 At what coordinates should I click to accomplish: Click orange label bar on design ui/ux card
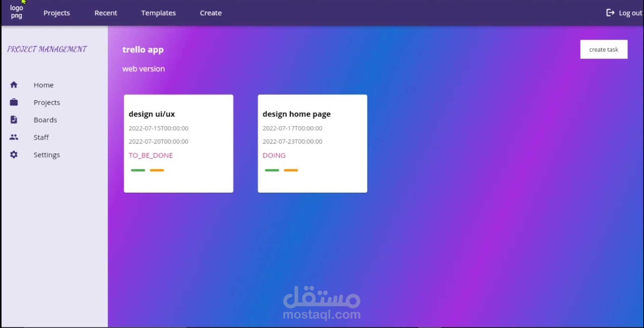coord(157,170)
